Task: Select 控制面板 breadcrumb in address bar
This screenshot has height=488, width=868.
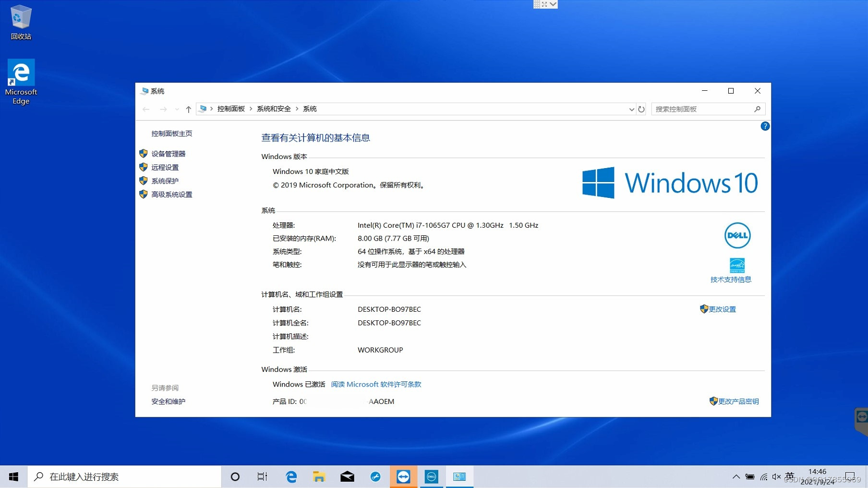Action: (x=231, y=109)
